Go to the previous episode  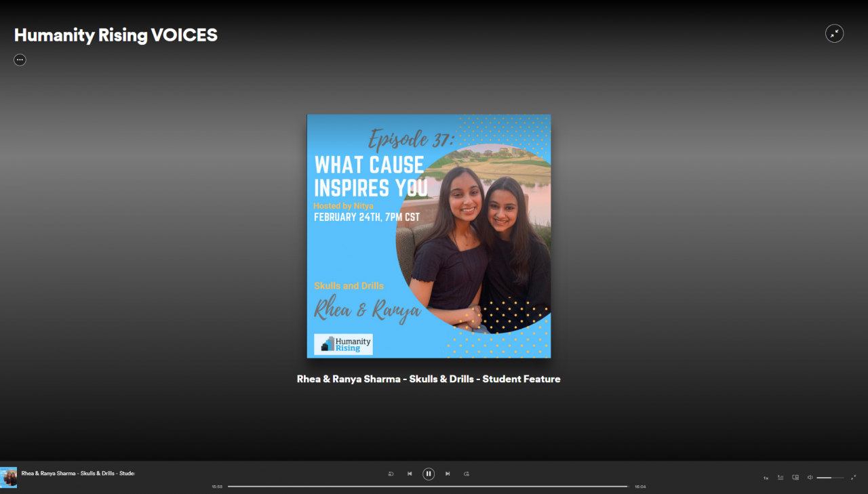tap(410, 474)
